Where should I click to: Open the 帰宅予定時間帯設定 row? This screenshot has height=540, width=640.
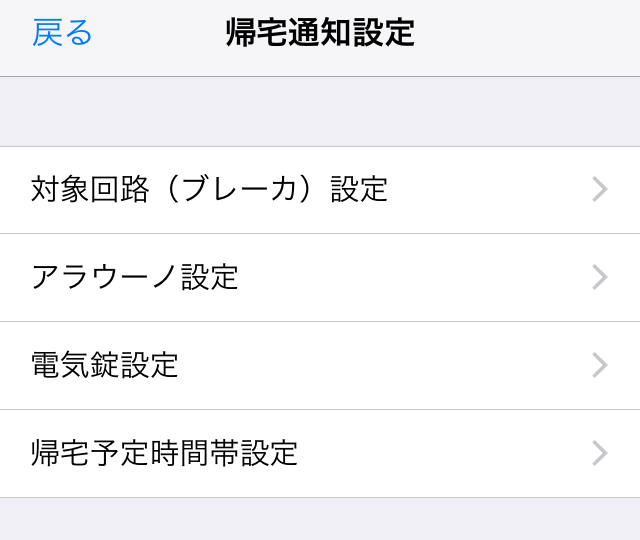coord(320,453)
